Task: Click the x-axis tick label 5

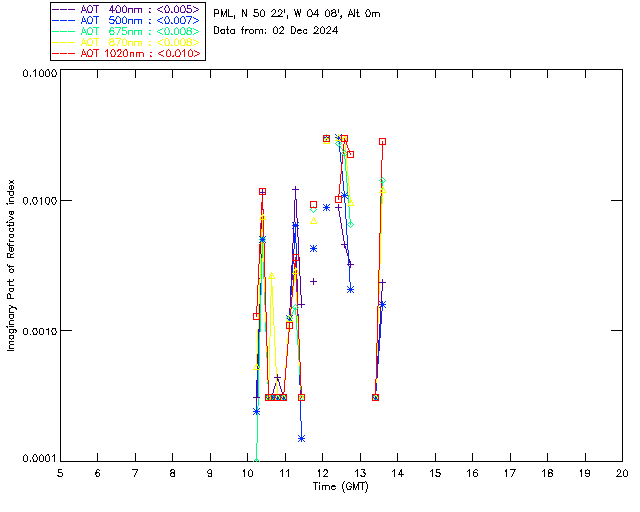Action: [60, 473]
